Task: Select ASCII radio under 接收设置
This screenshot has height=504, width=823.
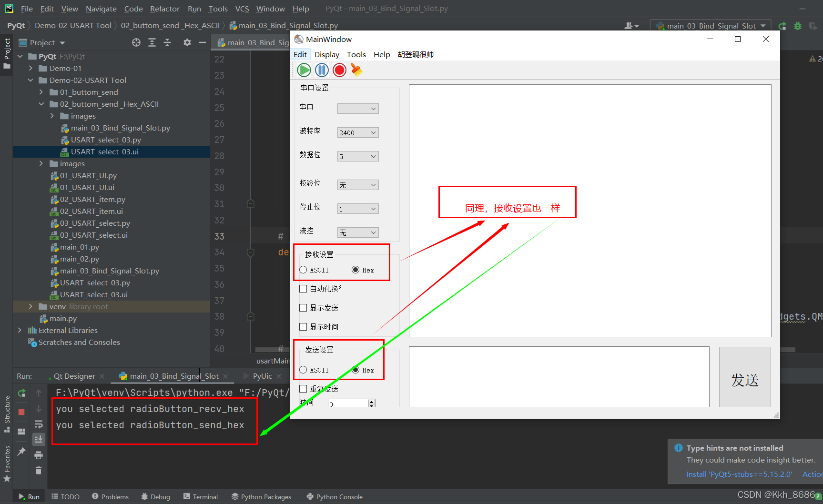Action: point(303,270)
